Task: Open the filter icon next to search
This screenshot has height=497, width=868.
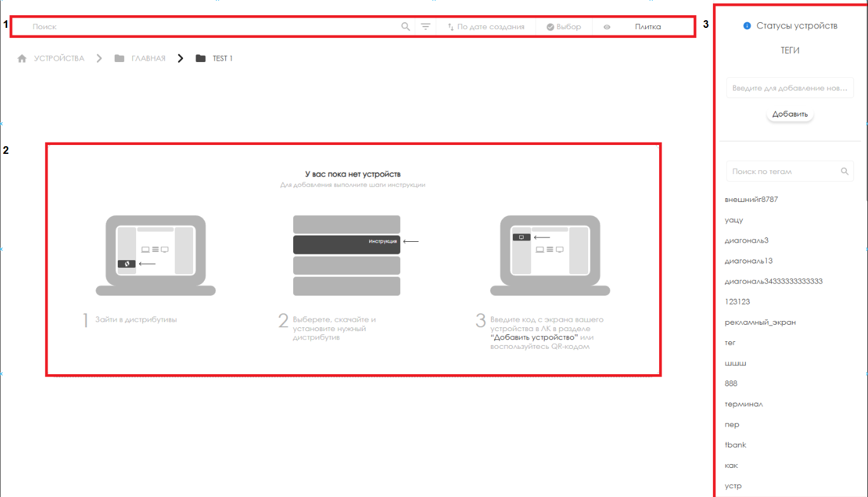Action: 425,27
